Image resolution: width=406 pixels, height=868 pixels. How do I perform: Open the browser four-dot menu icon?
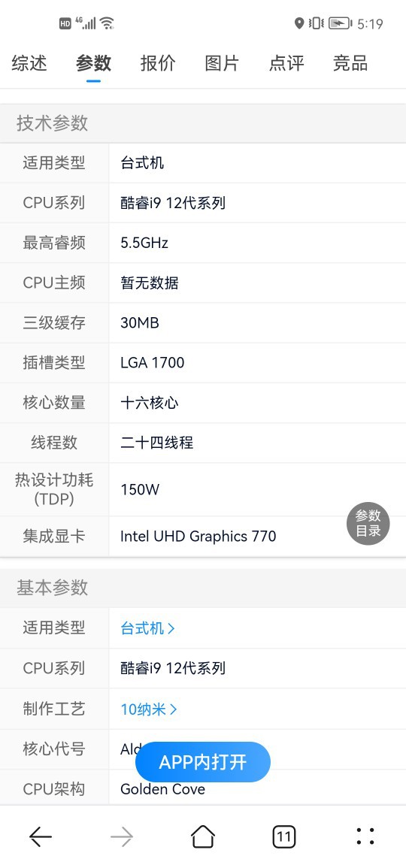tap(365, 836)
